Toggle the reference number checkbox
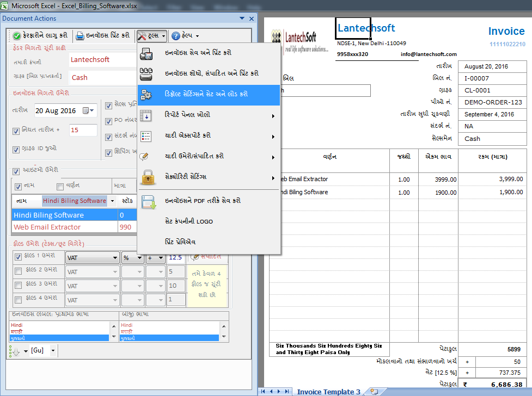Viewport: 532px width, 396px height. pyautogui.click(x=108, y=137)
